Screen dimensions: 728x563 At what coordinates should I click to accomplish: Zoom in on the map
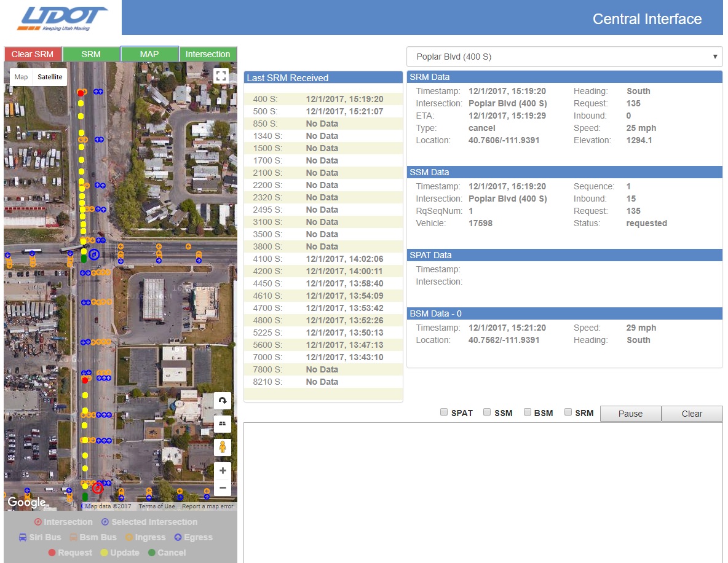pos(223,471)
